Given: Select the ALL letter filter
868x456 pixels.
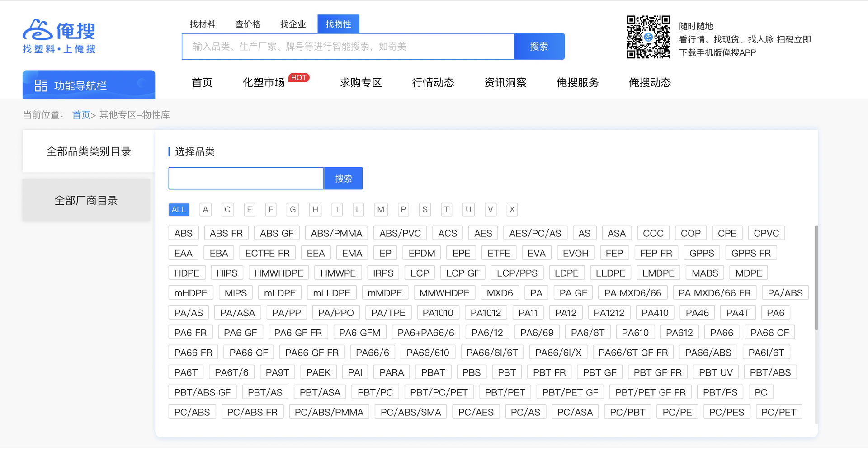Looking at the screenshot, I should pyautogui.click(x=179, y=209).
